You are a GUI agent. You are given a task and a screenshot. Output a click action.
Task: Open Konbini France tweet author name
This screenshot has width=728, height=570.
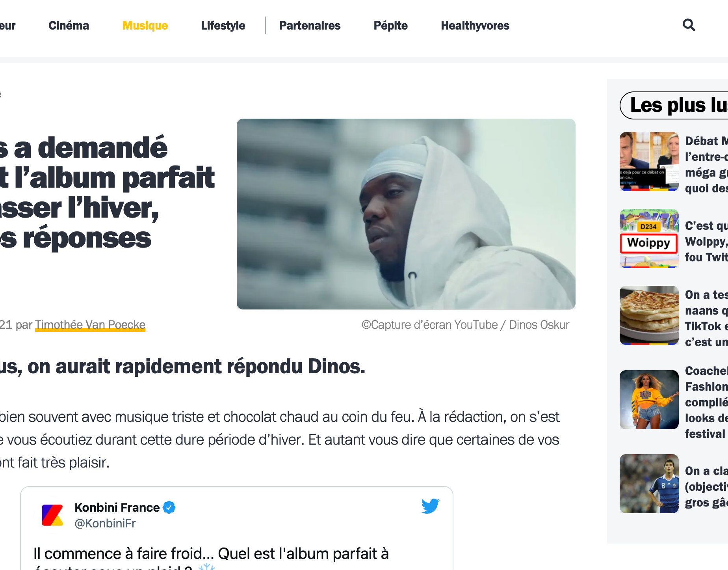point(117,507)
